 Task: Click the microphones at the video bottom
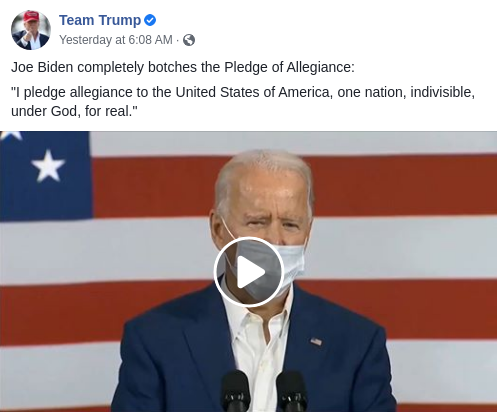pyautogui.click(x=264, y=391)
